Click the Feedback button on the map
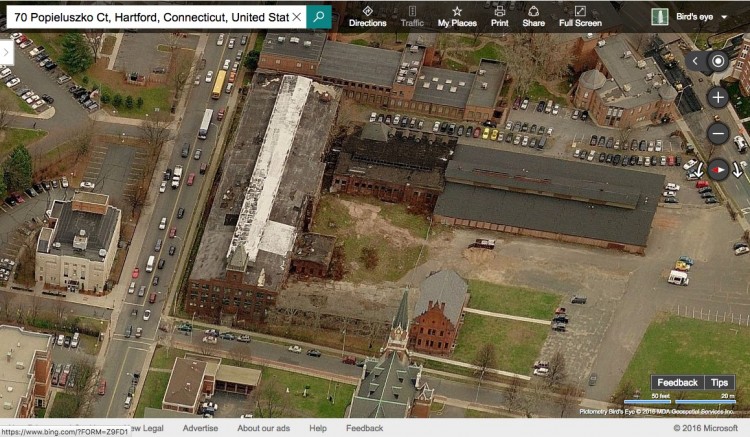This screenshot has height=437, width=750. pyautogui.click(x=677, y=383)
